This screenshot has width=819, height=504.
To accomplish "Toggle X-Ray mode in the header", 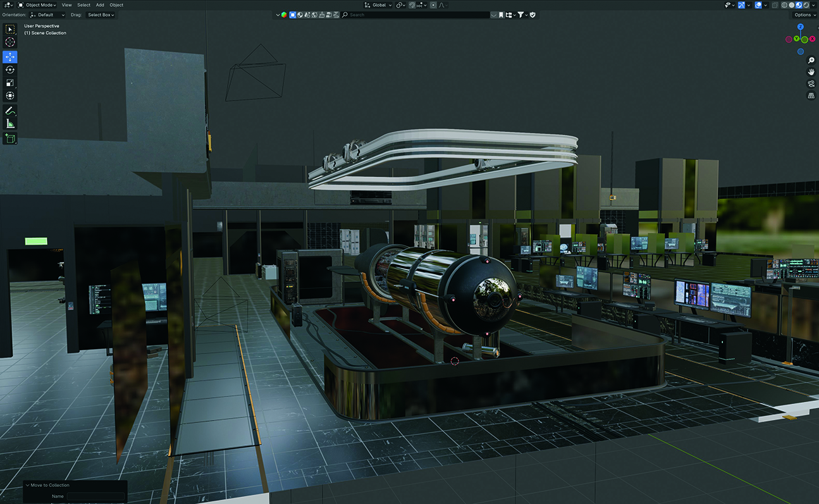I will 775,4.
